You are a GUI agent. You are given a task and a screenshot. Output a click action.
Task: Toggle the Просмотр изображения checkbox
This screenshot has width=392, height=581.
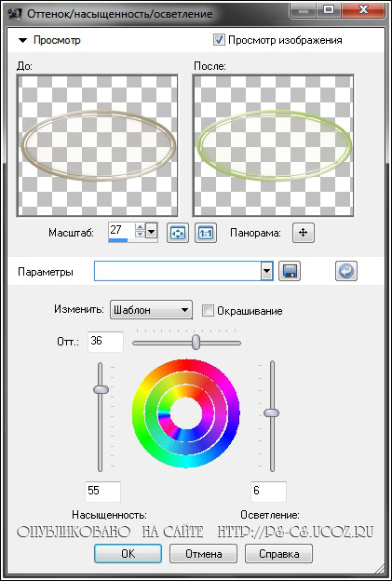point(219,40)
